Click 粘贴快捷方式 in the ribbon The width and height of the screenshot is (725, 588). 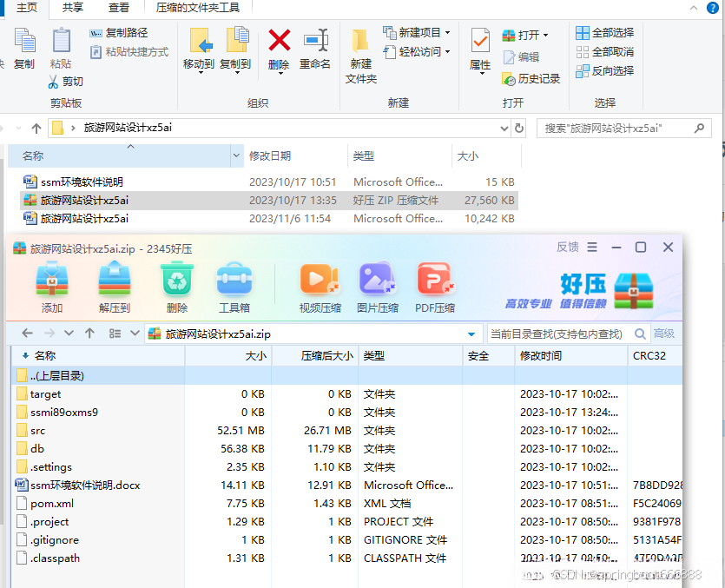tap(129, 52)
